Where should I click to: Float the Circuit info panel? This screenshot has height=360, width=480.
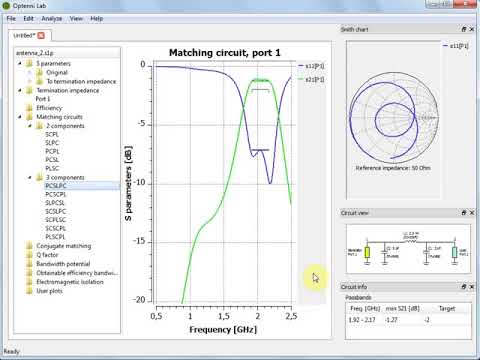pyautogui.click(x=464, y=287)
